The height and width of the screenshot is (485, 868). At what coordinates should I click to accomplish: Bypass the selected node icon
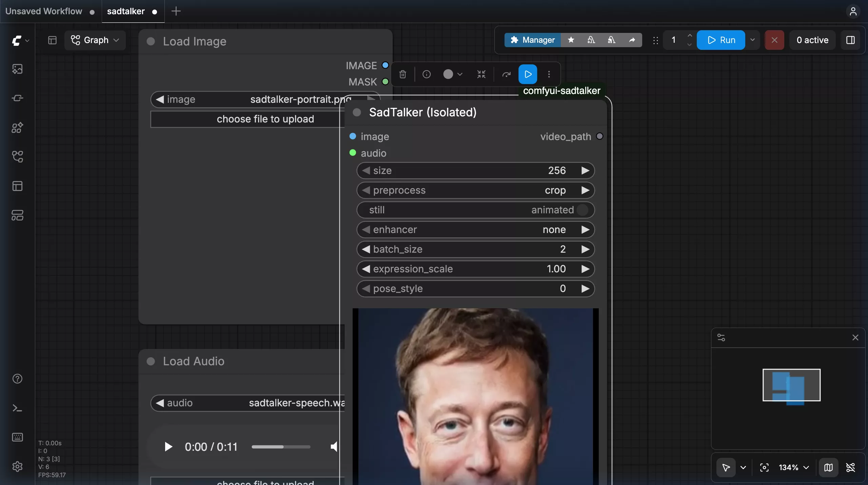point(506,74)
